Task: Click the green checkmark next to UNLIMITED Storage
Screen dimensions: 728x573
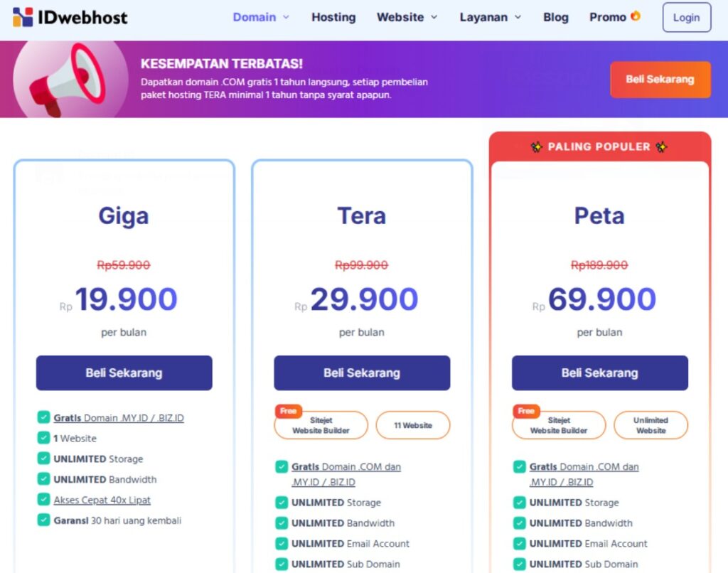Action: point(43,459)
